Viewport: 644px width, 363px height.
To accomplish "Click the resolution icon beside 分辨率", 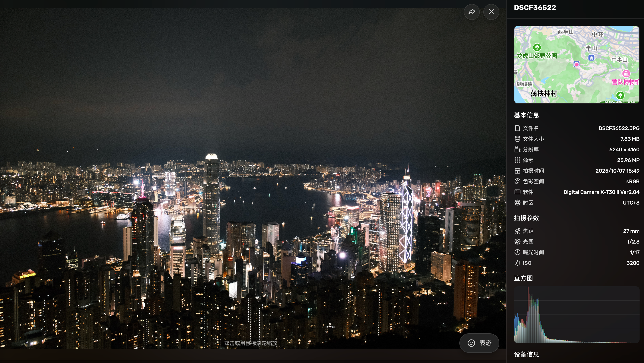I will [517, 149].
